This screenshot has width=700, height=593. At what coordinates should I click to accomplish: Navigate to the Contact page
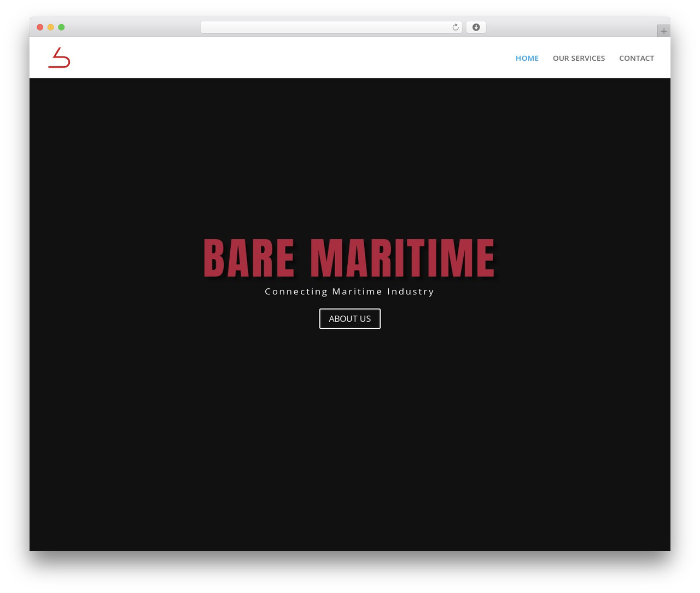click(637, 58)
